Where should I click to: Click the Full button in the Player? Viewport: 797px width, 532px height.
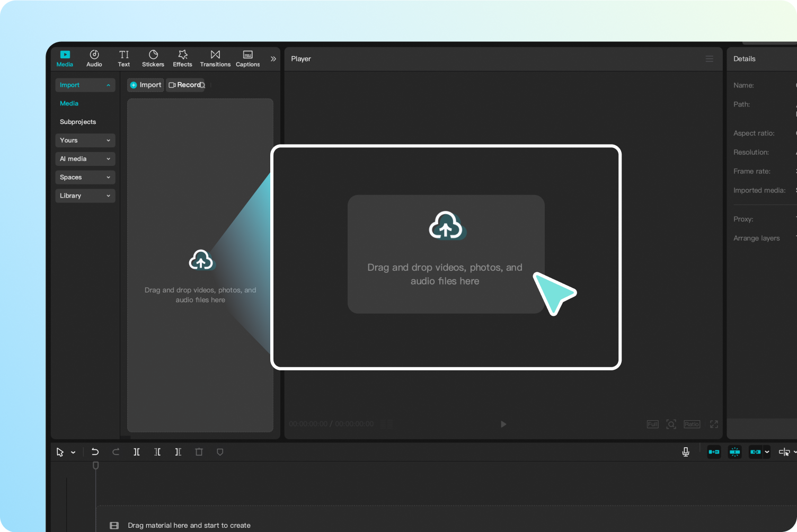652,424
